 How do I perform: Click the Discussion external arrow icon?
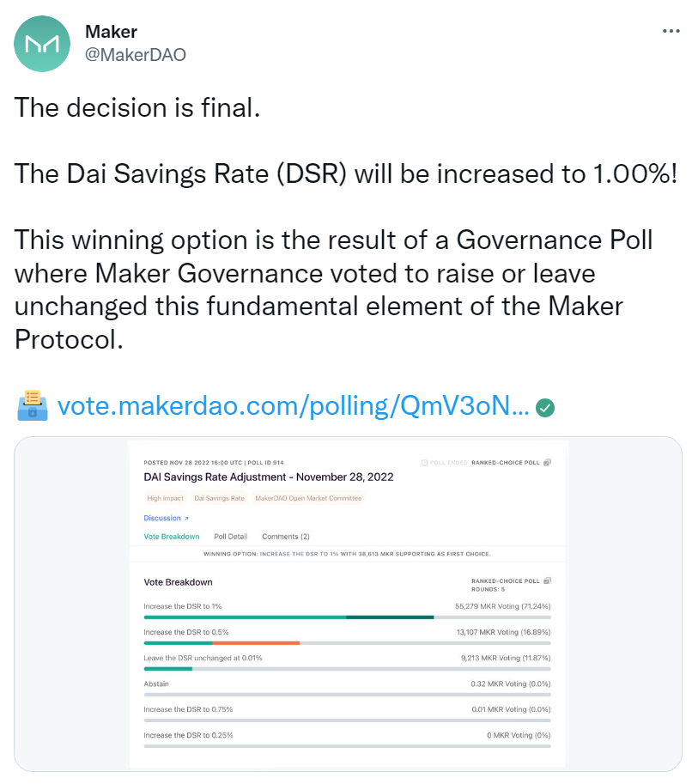(x=186, y=519)
